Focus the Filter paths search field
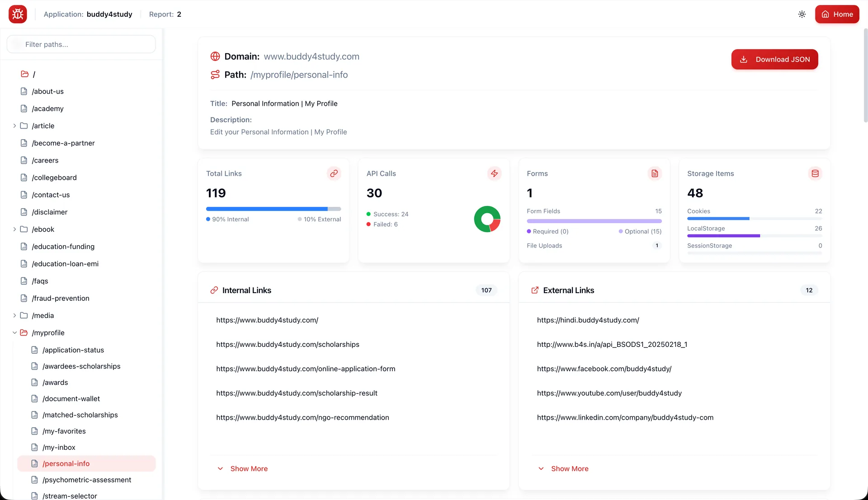The image size is (868, 500). [x=81, y=44]
